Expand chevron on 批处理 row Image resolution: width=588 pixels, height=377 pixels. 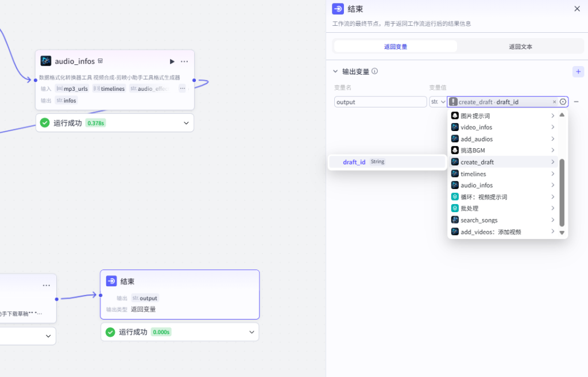tap(553, 209)
